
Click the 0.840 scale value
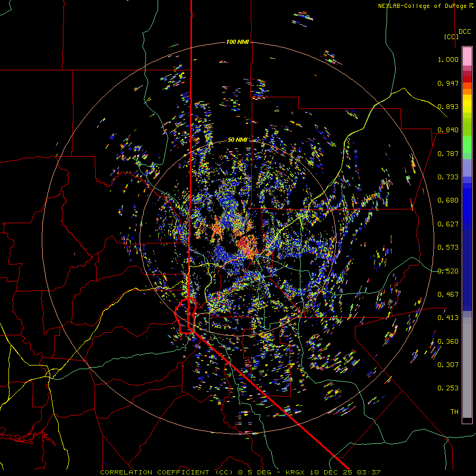[448, 130]
